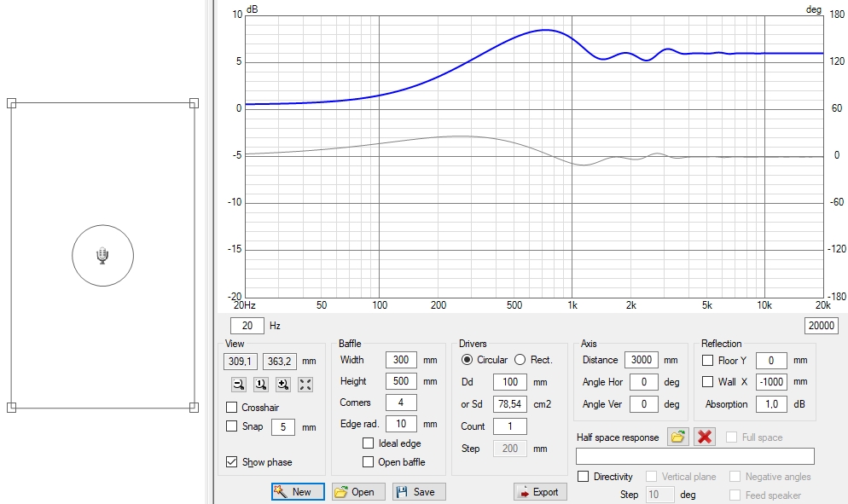Choose Circular driver shape

(x=467, y=360)
